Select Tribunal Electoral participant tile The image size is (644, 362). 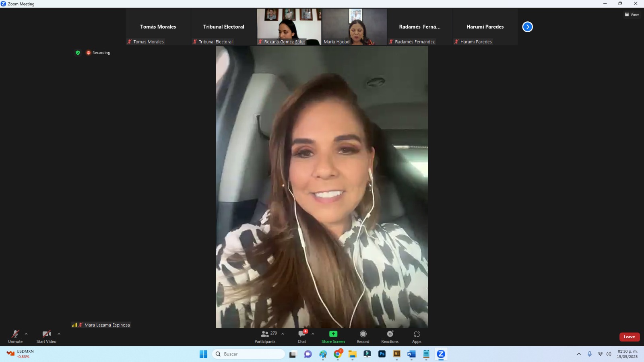224,27
